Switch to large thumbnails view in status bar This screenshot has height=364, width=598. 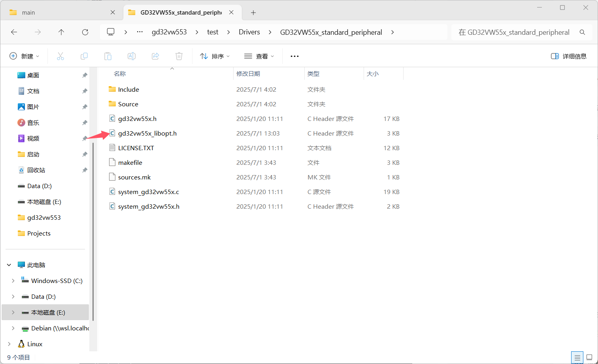[x=589, y=357]
